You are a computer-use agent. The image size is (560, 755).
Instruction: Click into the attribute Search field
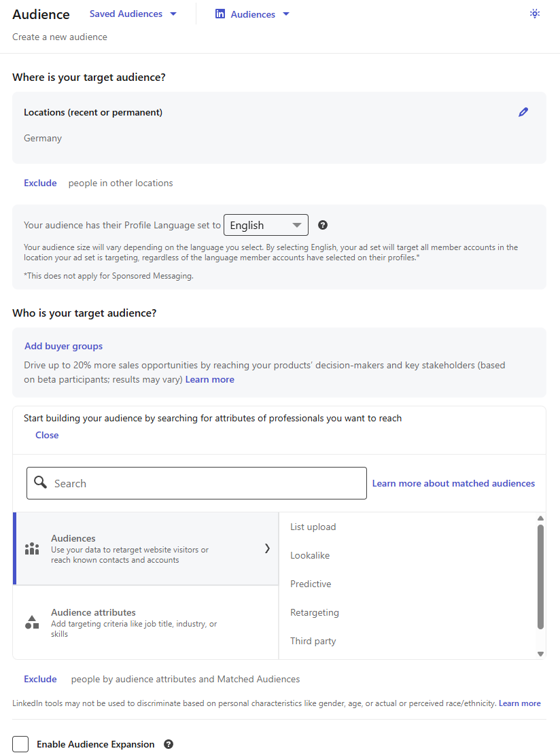[204, 483]
